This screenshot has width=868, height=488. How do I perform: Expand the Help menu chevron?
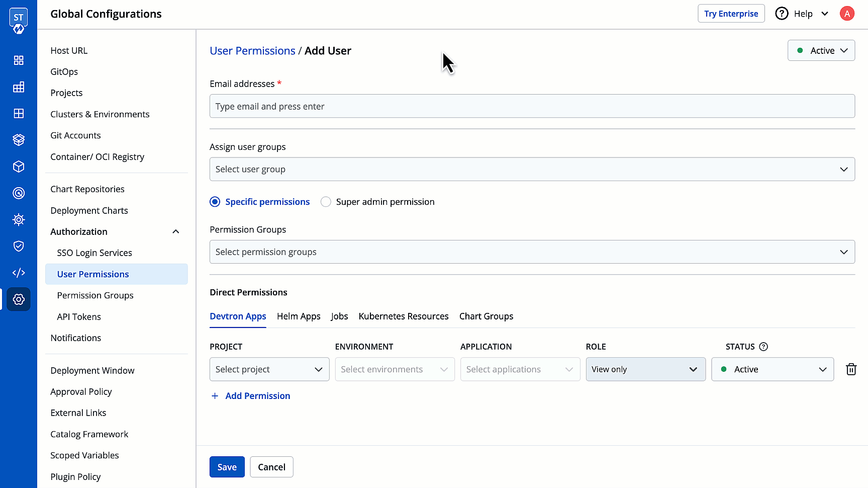(x=825, y=14)
